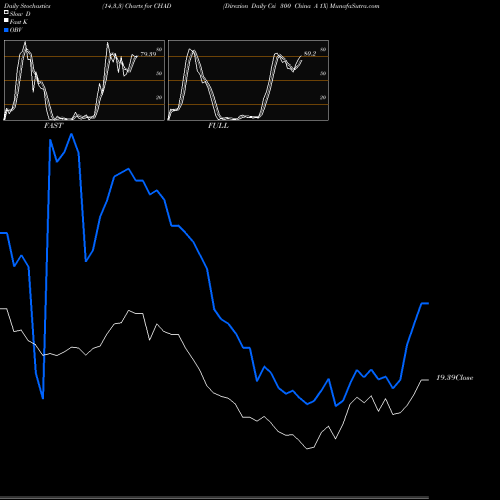The height and width of the screenshot is (500, 500).
Task: Click the FULL chart label
Action: pos(218,126)
